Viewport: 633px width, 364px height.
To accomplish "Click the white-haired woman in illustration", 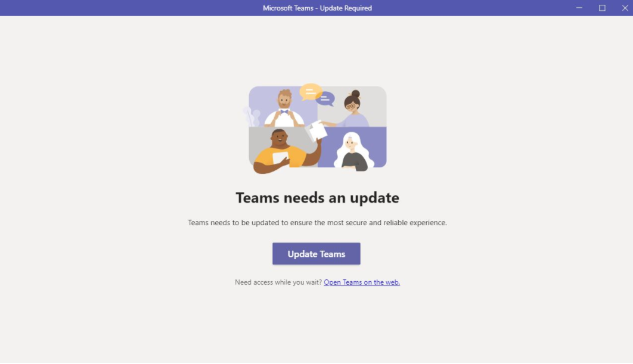I will 352,151.
